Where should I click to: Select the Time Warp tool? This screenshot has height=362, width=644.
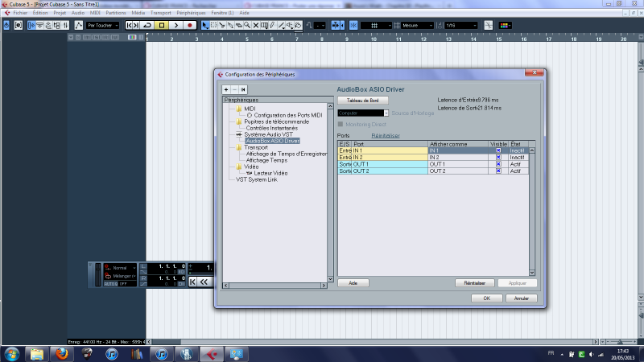click(264, 26)
